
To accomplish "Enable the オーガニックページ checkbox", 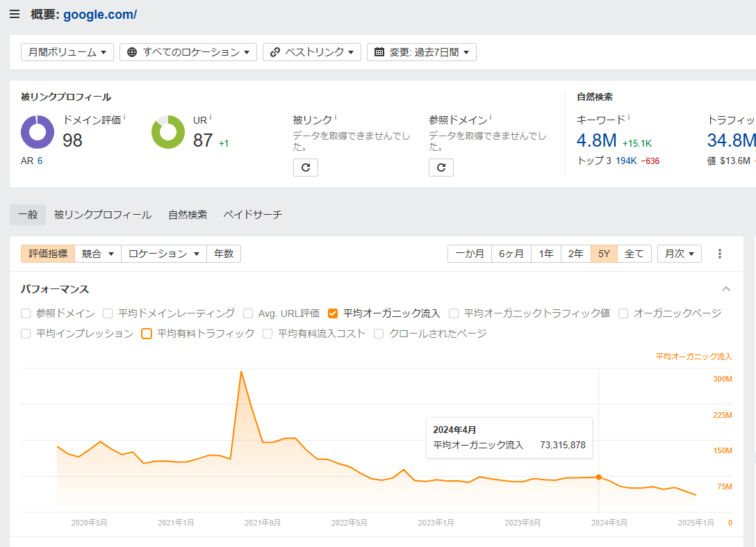I will [x=623, y=313].
